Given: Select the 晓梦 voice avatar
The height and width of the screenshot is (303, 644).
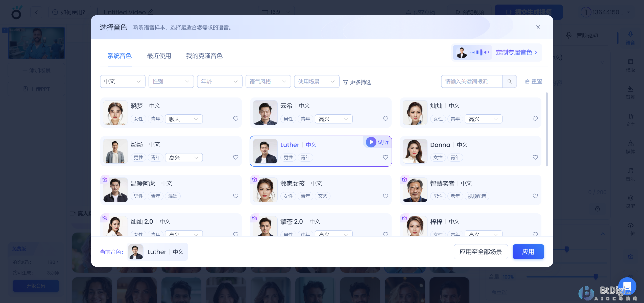Looking at the screenshot, I should pos(115,113).
